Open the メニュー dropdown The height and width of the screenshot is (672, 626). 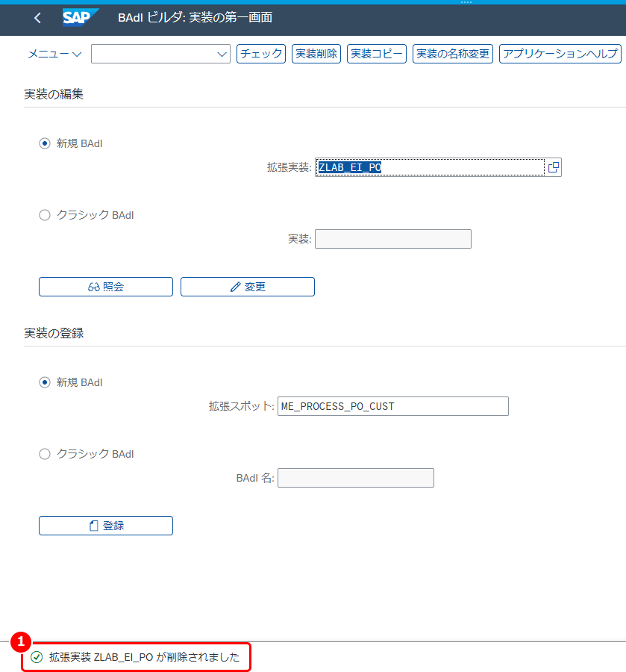(x=54, y=54)
